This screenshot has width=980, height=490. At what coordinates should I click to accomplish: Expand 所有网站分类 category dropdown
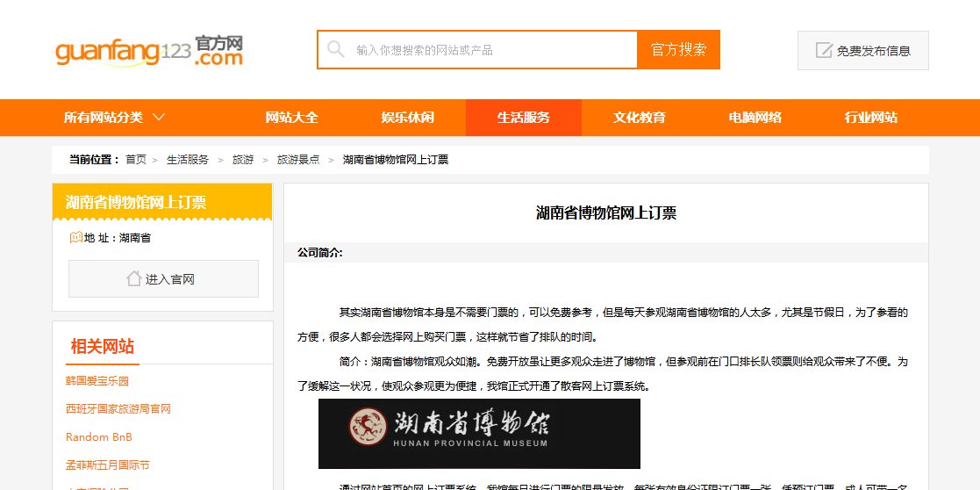pos(114,117)
